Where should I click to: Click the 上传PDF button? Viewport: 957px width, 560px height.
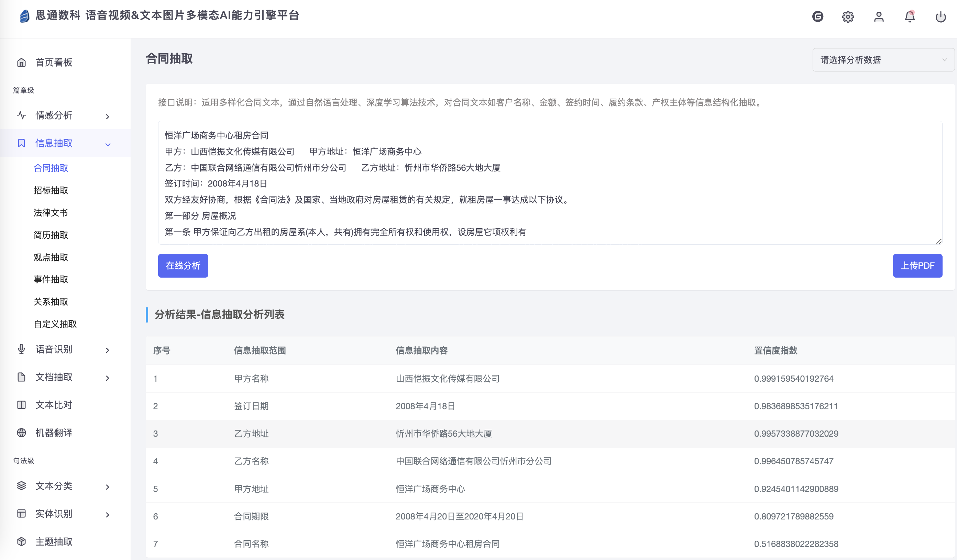[917, 265]
